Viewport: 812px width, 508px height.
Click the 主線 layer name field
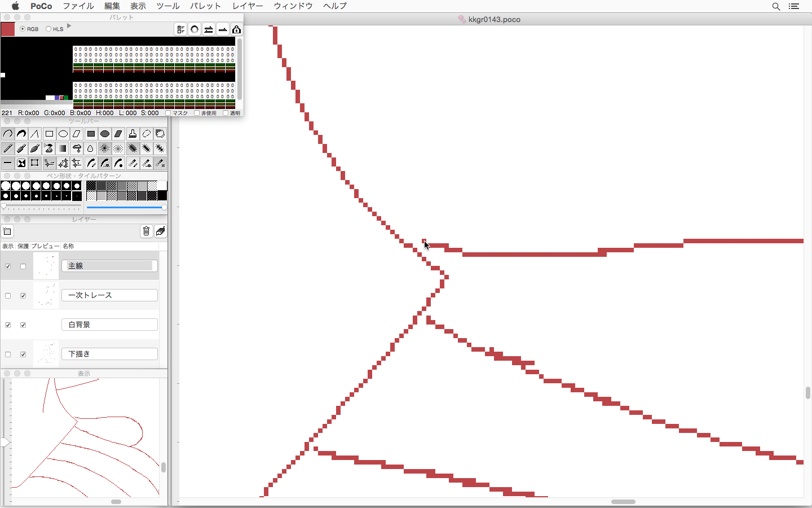coord(109,266)
